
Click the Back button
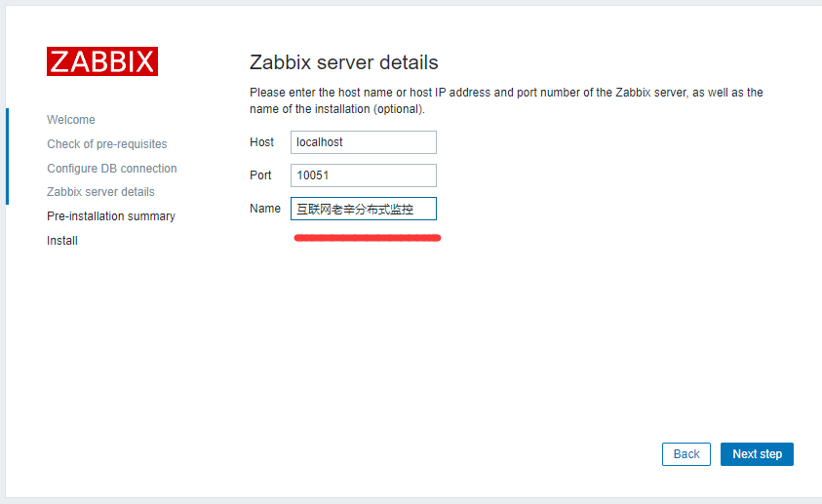(x=686, y=454)
